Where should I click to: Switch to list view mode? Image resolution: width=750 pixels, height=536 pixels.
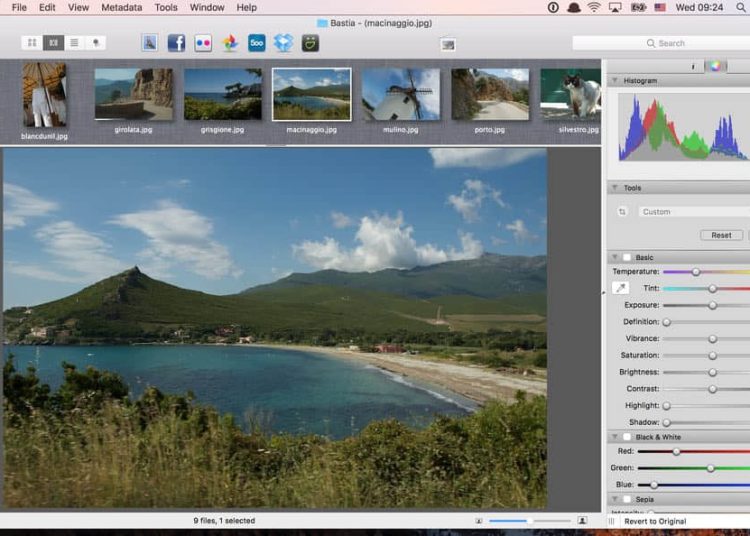74,43
